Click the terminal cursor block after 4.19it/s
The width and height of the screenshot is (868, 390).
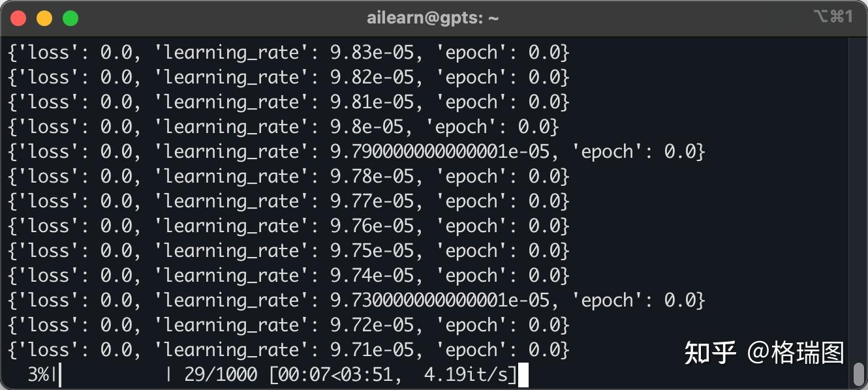523,376
